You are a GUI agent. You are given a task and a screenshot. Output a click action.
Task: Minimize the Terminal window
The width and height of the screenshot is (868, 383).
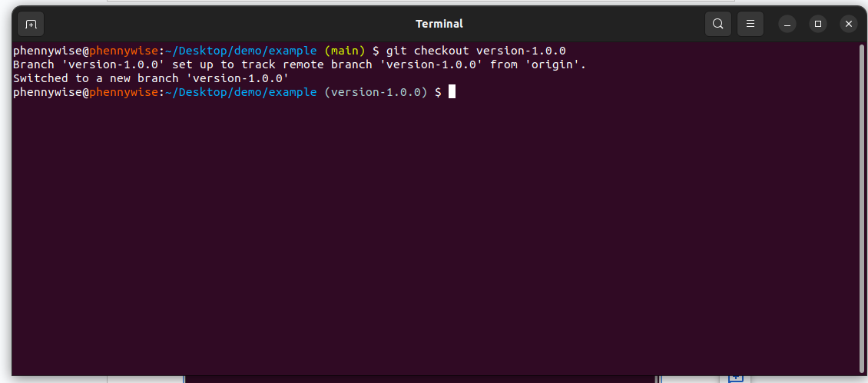point(787,24)
